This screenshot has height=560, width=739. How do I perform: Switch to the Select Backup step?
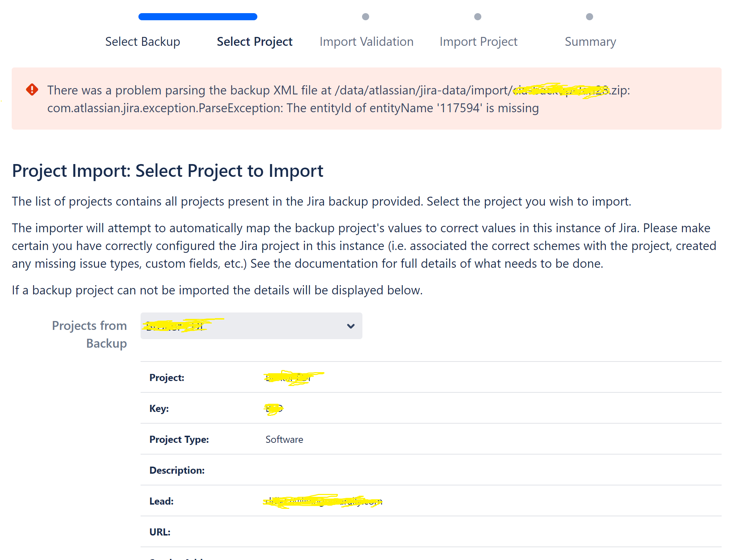tap(143, 42)
